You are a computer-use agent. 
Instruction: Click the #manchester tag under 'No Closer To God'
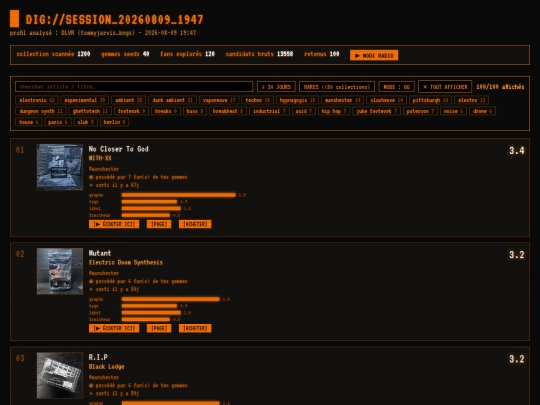104,169
